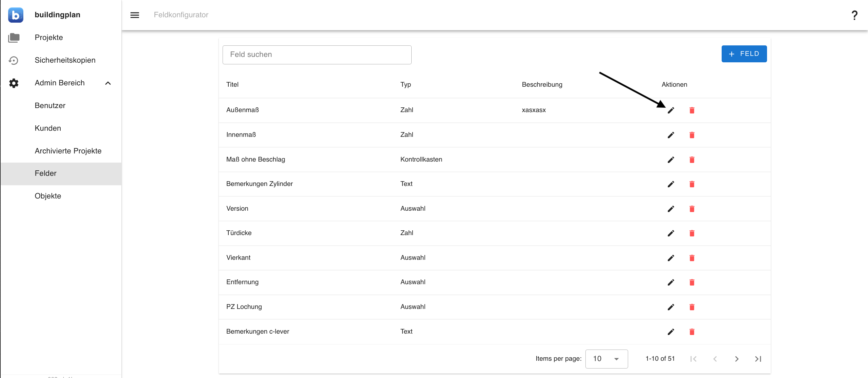Edit the Außenmaß field with the pencil icon
The height and width of the screenshot is (378, 868).
(x=671, y=110)
